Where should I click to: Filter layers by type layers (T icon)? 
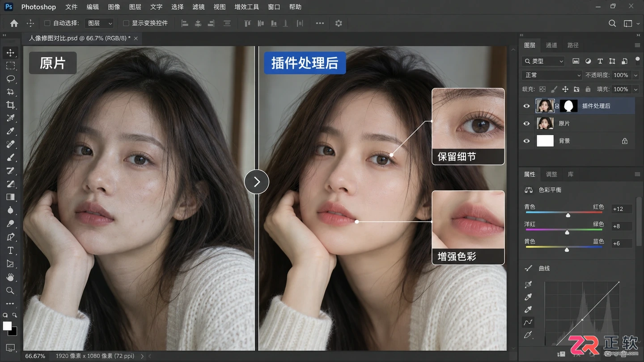click(x=600, y=61)
